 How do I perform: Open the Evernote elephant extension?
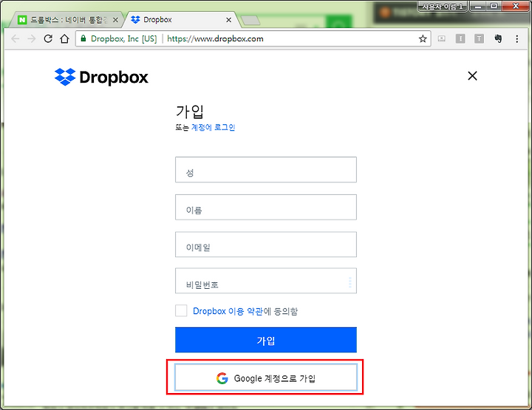tap(498, 38)
